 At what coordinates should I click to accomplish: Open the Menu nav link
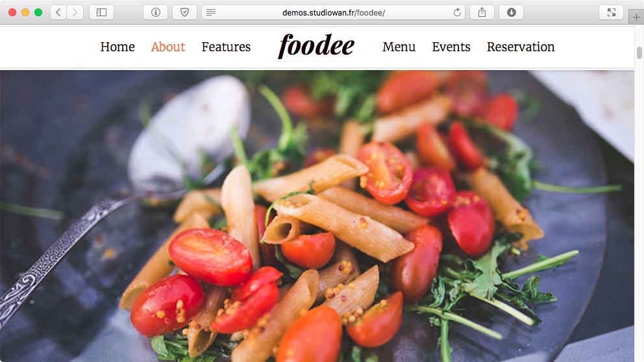coord(399,47)
